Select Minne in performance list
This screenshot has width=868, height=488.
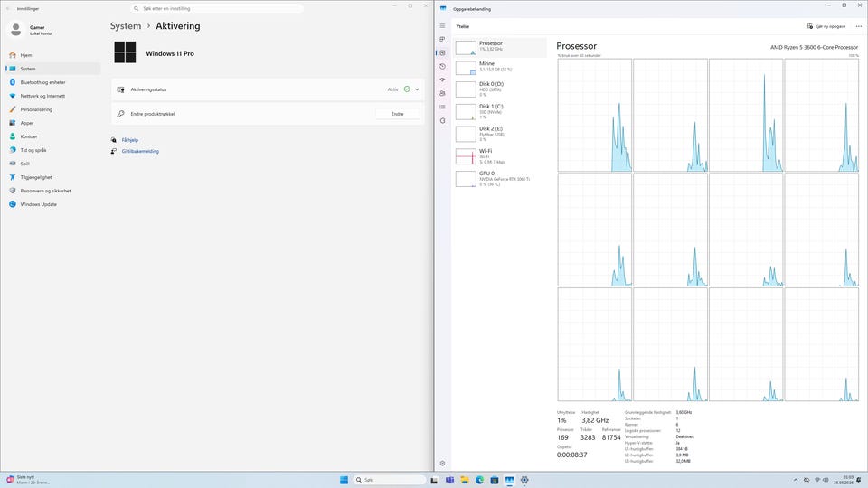(x=500, y=68)
